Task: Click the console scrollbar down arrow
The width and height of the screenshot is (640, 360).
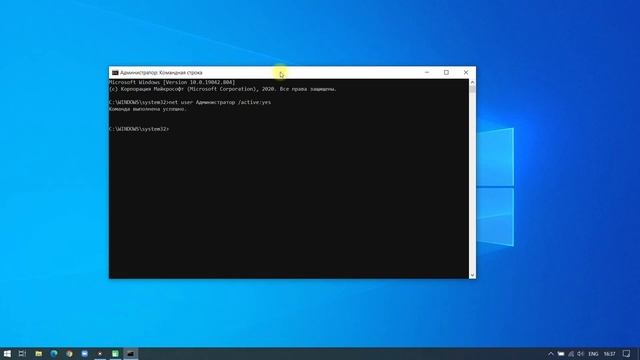Action: tap(472, 276)
